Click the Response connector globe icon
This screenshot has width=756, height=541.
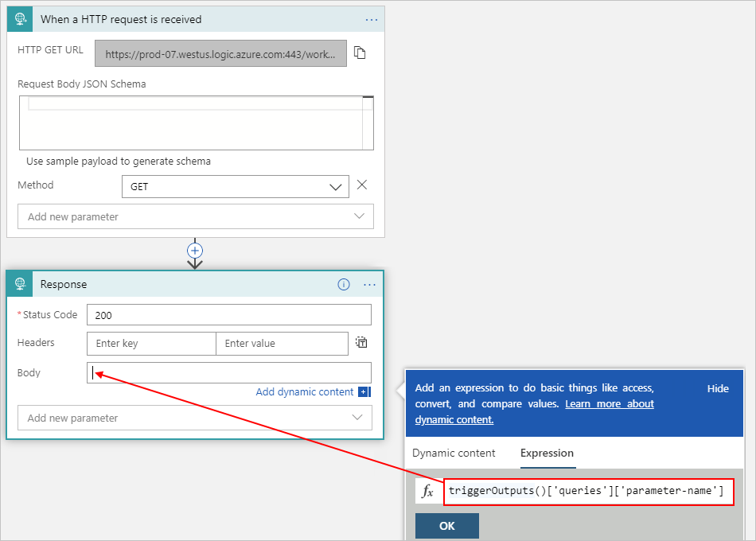point(19,284)
